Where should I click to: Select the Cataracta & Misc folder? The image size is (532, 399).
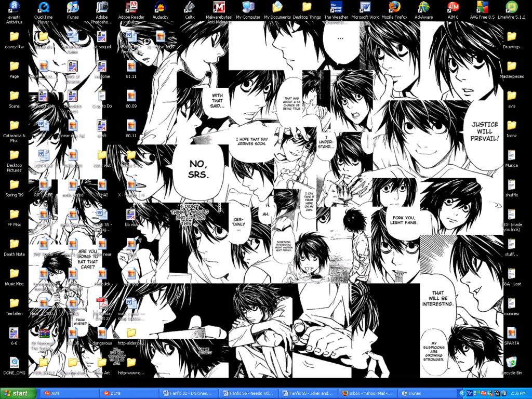click(14, 131)
